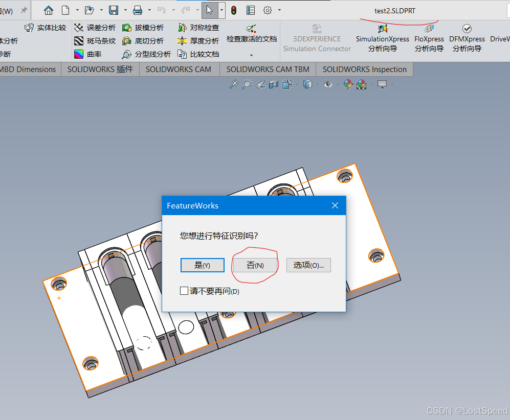The height and width of the screenshot is (420, 510).
Task: Launch 实体比较 body compare tool
Action: pos(46,28)
